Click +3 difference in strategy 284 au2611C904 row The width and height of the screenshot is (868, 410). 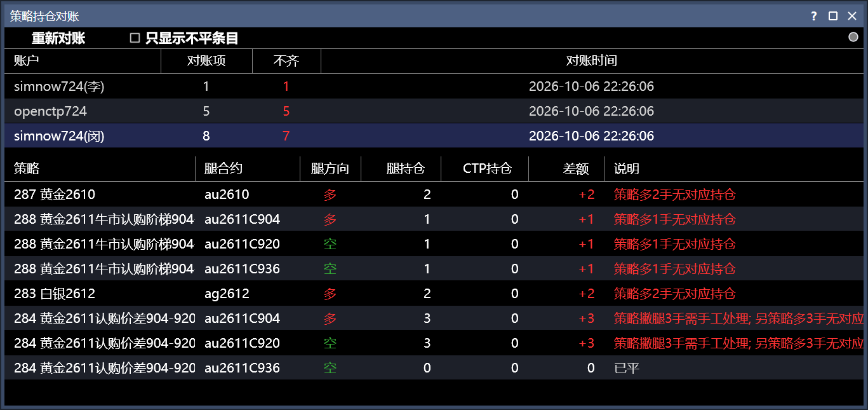click(587, 318)
